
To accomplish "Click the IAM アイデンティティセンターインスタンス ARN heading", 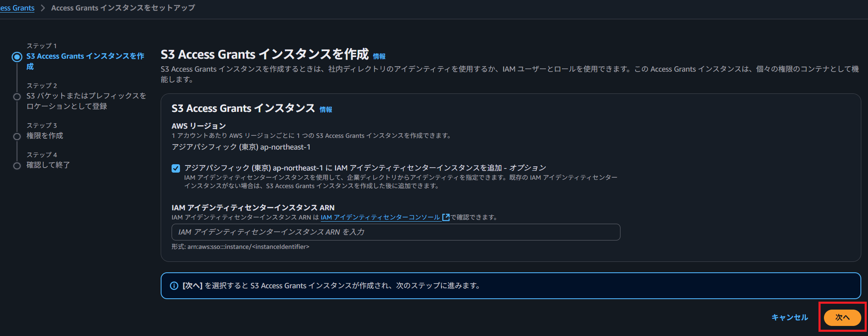I will pos(253,207).
